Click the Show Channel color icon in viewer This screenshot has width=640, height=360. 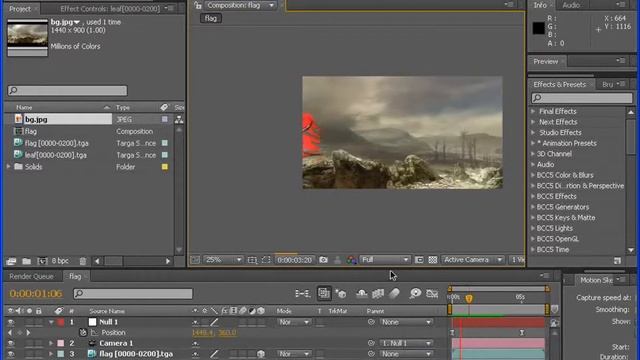pos(351,260)
